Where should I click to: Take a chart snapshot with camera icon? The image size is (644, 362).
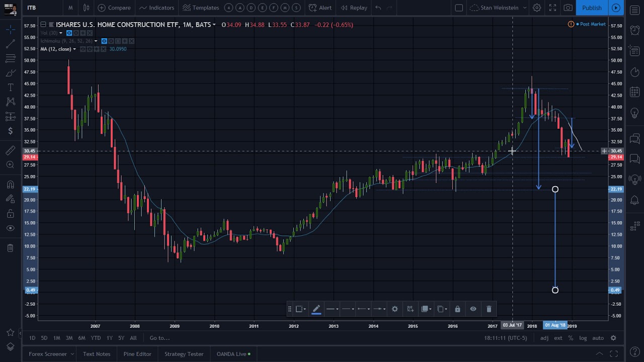[568, 8]
